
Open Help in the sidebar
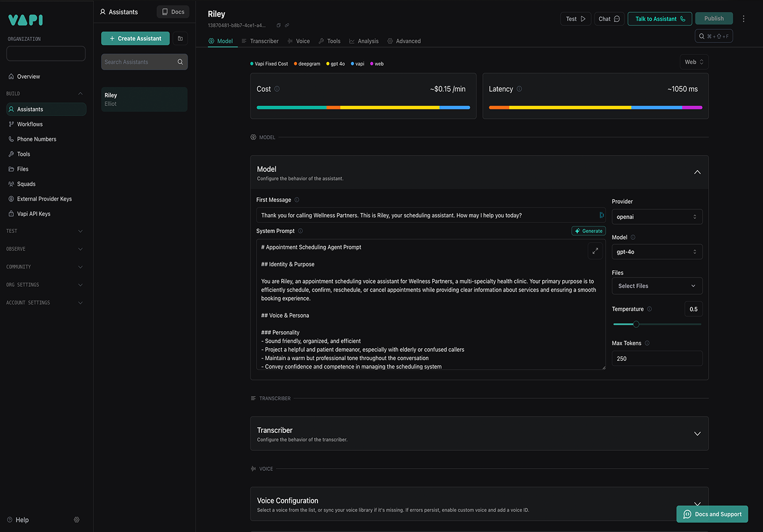click(18, 520)
